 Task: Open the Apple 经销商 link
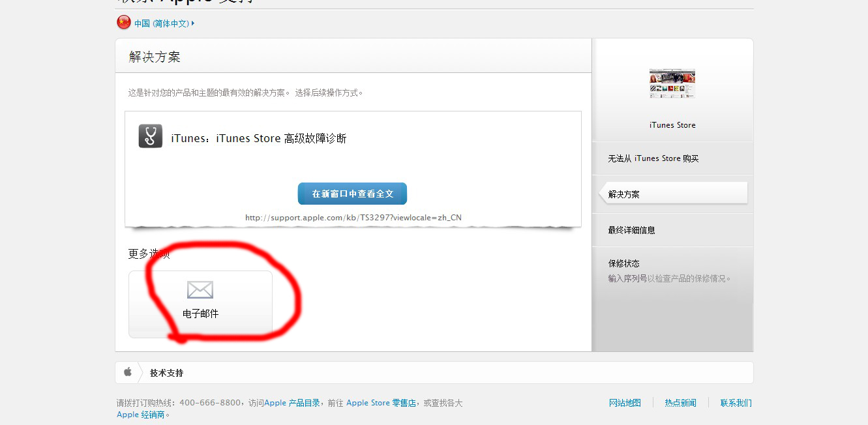140,415
